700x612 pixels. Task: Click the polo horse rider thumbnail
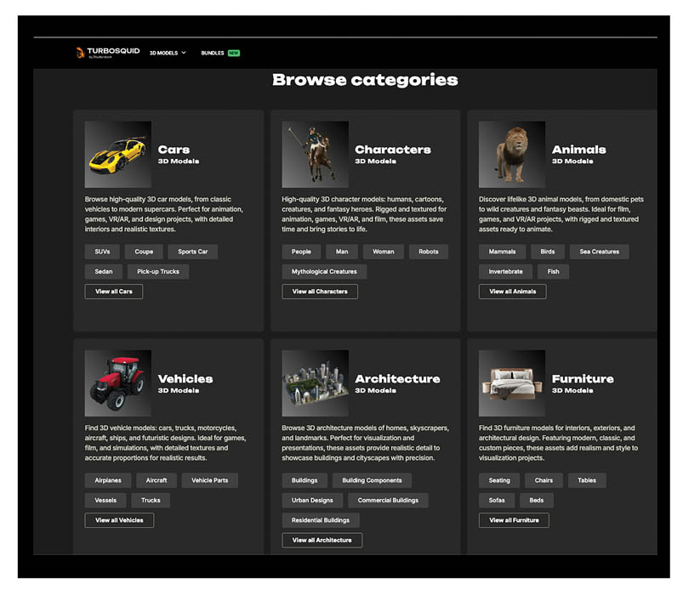315,154
